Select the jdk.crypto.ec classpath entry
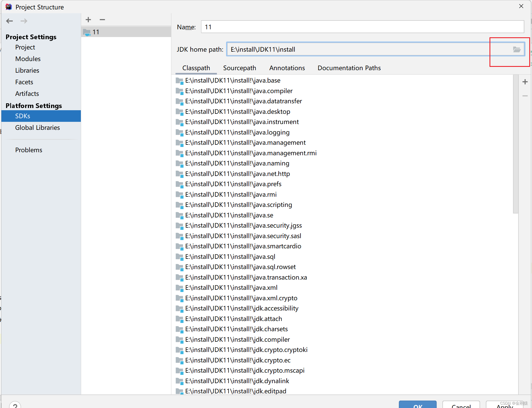The height and width of the screenshot is (408, 532). pyautogui.click(x=344, y=360)
